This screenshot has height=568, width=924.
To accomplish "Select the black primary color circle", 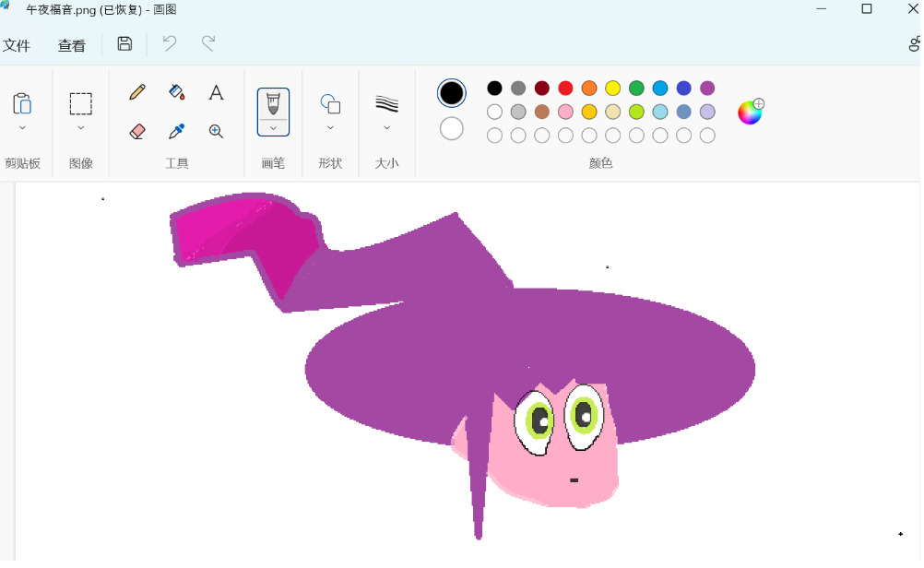I will (451, 92).
